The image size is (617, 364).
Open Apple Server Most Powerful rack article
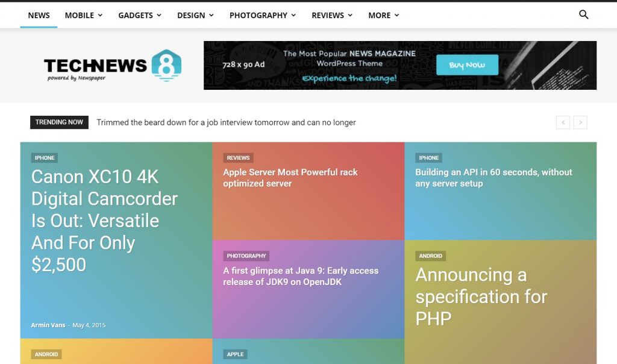[x=290, y=178]
